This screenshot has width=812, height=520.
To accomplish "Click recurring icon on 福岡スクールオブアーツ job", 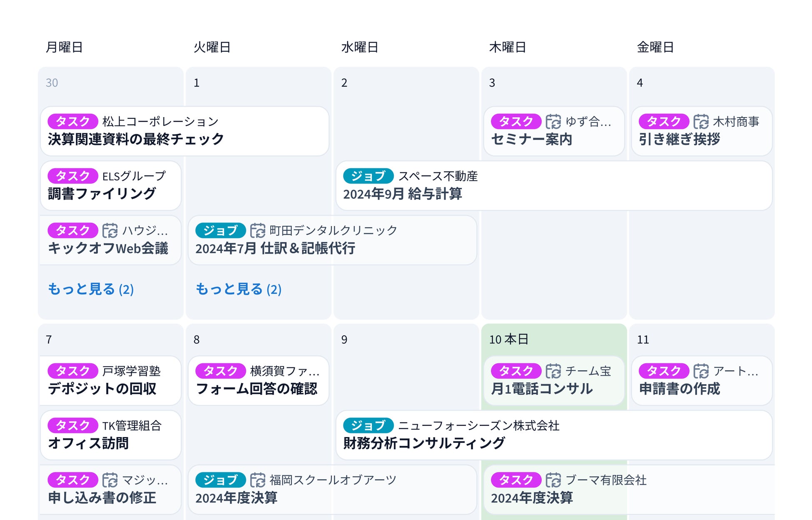I will pos(257,480).
